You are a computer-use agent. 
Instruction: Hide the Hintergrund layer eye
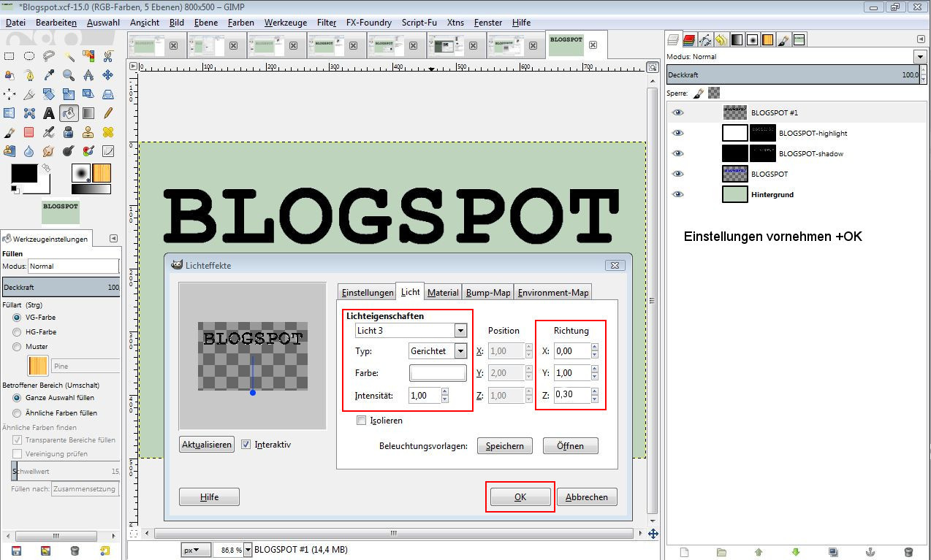coord(677,194)
